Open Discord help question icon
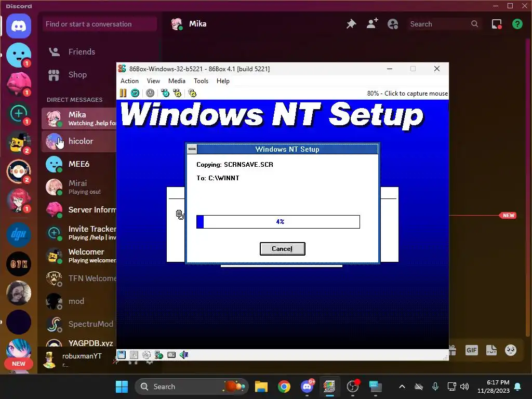The width and height of the screenshot is (532, 399). (517, 24)
